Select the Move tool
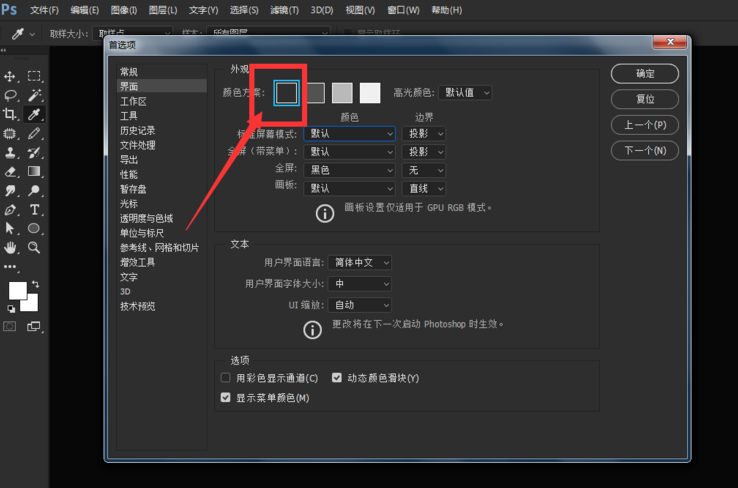Viewport: 738px width, 488px height. click(x=10, y=76)
